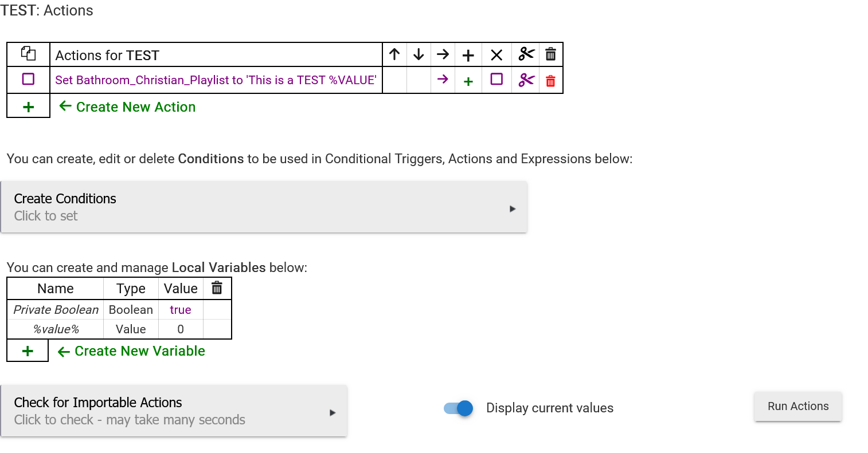Expand Check for Importable Actions
Image resolution: width=868 pixels, height=453 pixels.
coord(174,411)
